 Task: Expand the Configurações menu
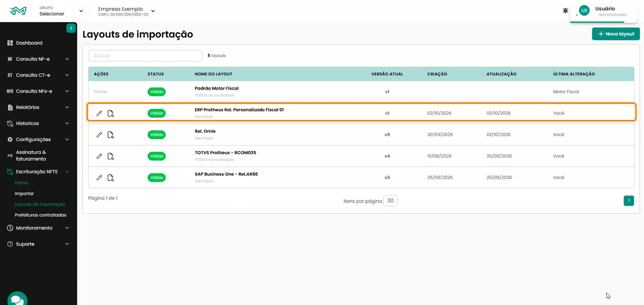click(x=39, y=139)
